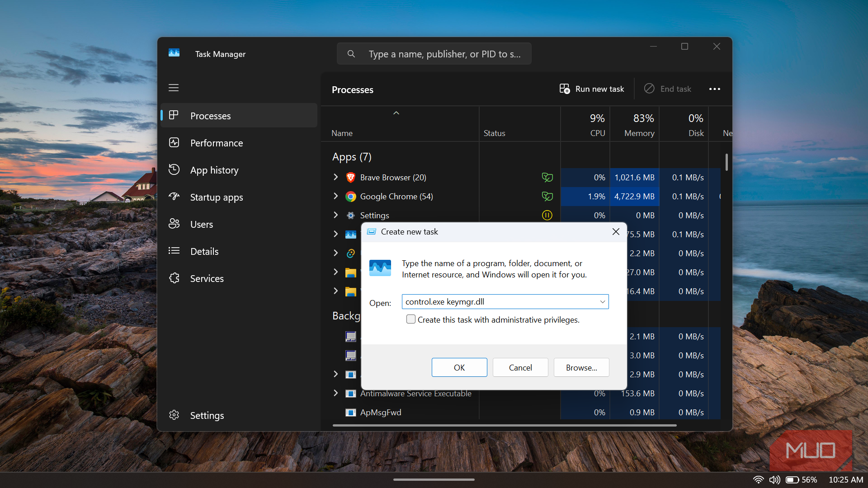This screenshot has width=868, height=488.
Task: Click the Google Chrome icon in Apps list
Action: [x=350, y=197]
